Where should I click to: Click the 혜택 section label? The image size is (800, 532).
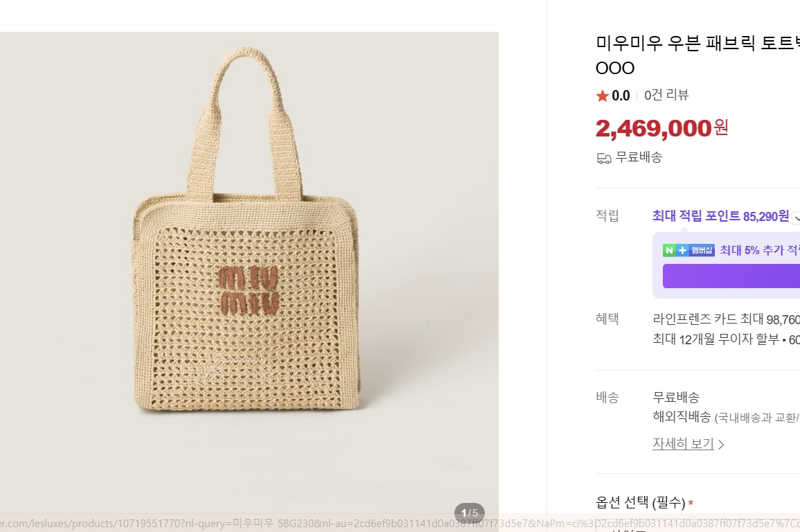click(607, 319)
